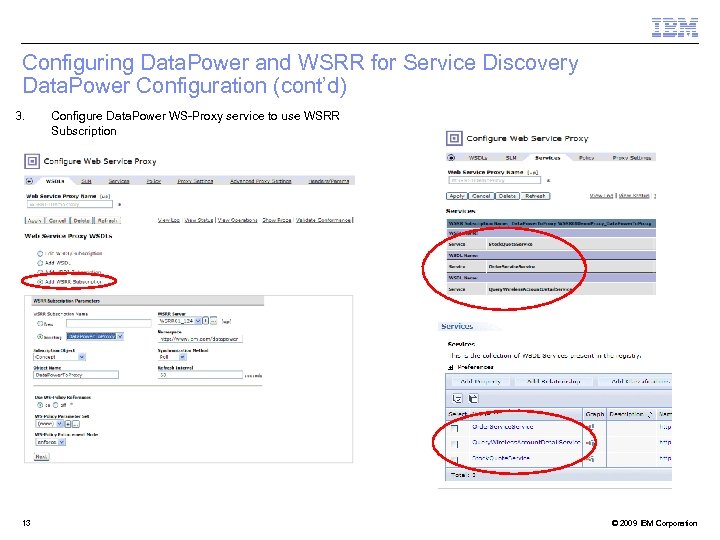Click Configure Web Service Proxy icon, right panel
The image size is (720, 540).
point(454,138)
